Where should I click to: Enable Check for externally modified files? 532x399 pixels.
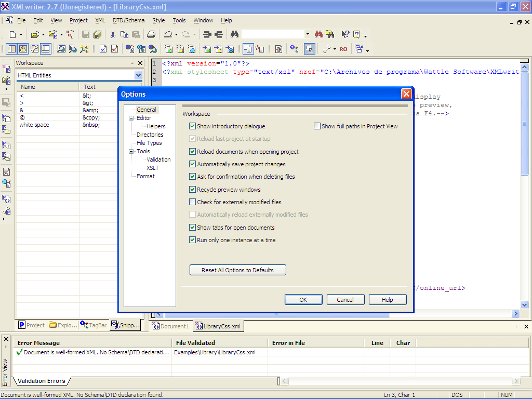point(192,202)
